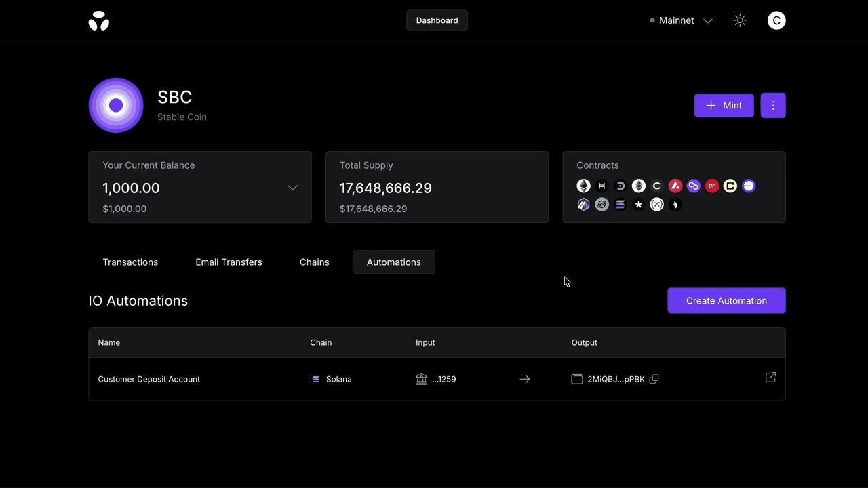Open the external link for the automation row
Screen dimensions: 868x488
coord(770,378)
